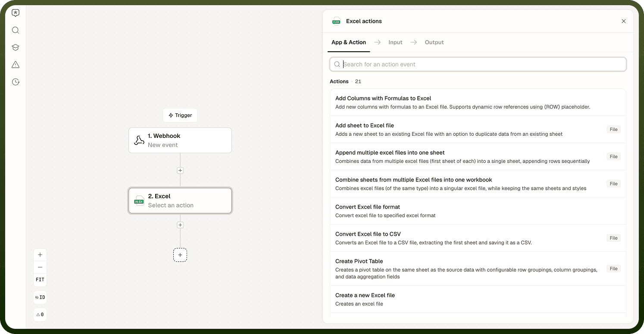Click the warnings count 0 button
644x334 pixels.
tap(40, 315)
